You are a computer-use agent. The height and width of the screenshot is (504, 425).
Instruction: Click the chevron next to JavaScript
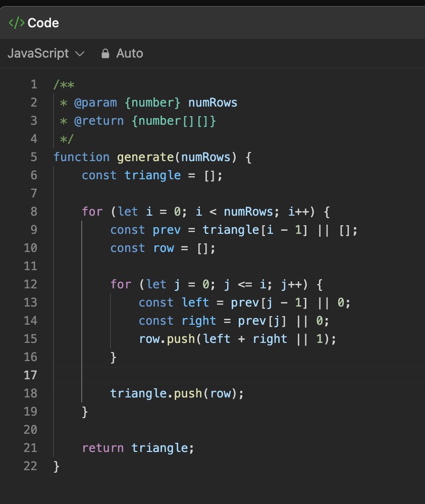80,54
